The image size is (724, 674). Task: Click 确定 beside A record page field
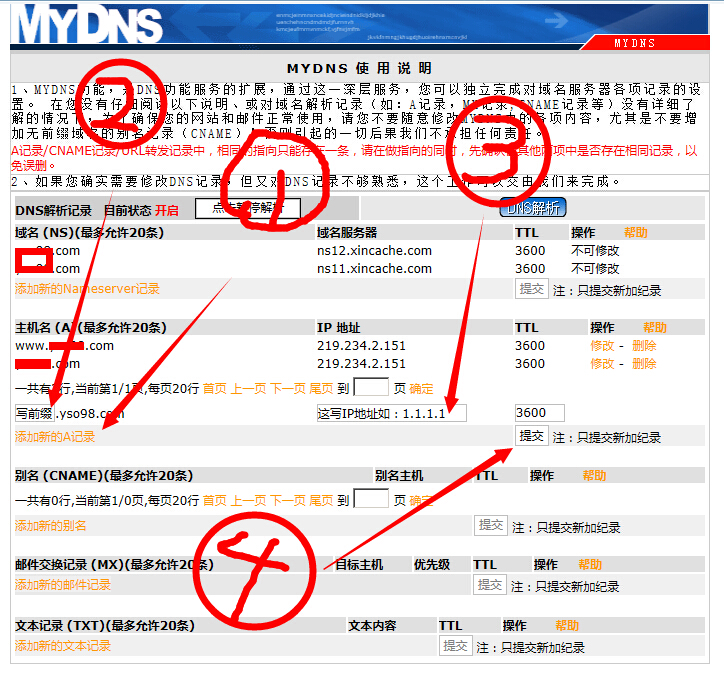[x=421, y=389]
